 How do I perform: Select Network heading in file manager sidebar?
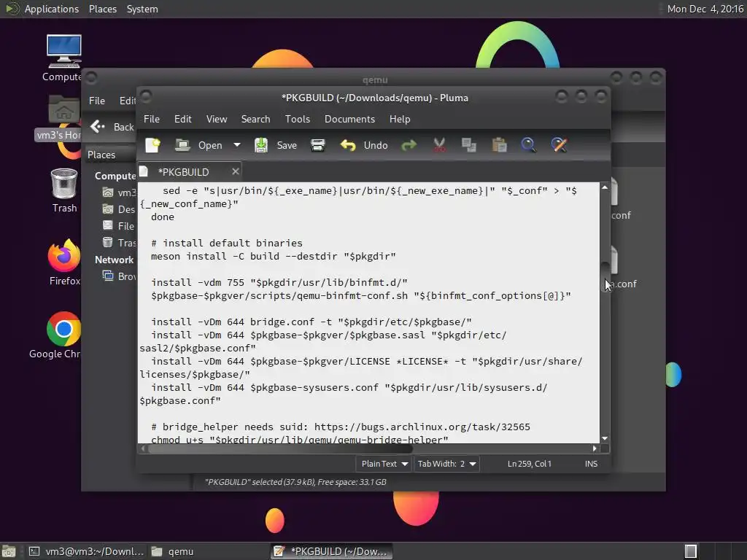(x=114, y=260)
